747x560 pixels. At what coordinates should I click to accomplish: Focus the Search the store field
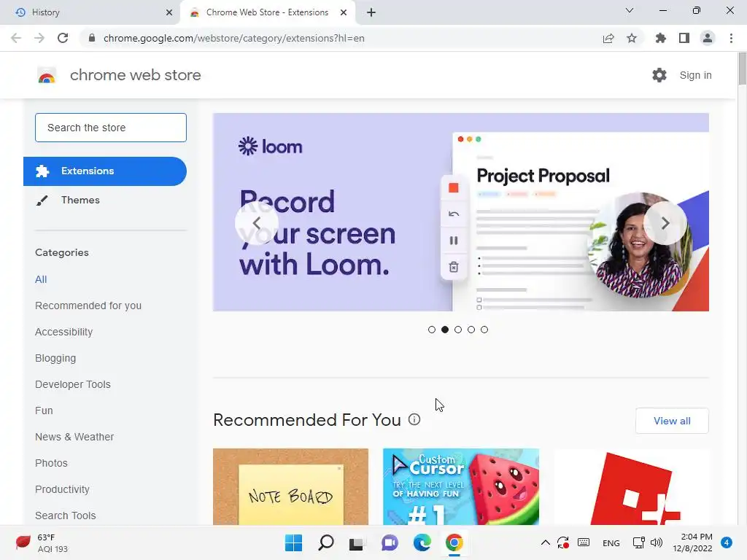pos(111,128)
